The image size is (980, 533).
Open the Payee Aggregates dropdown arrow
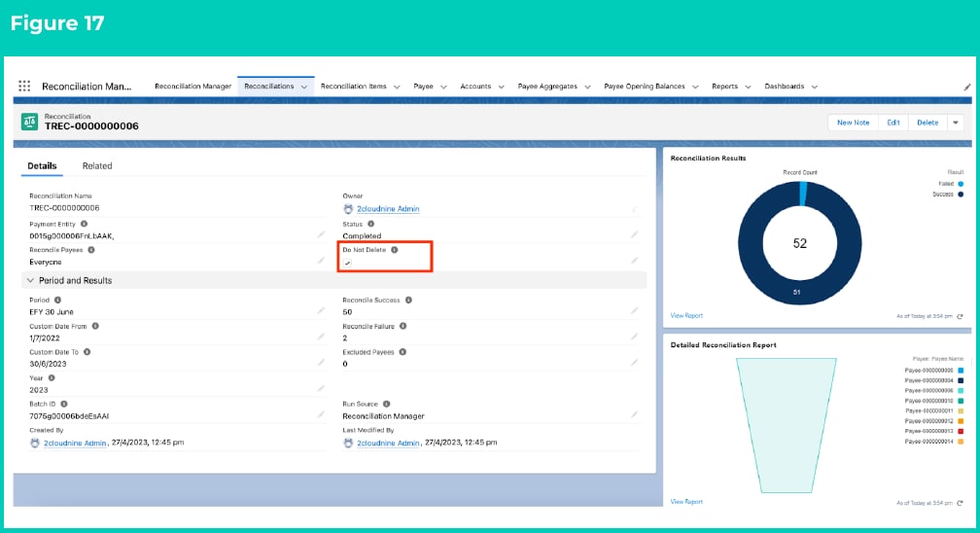(x=587, y=87)
